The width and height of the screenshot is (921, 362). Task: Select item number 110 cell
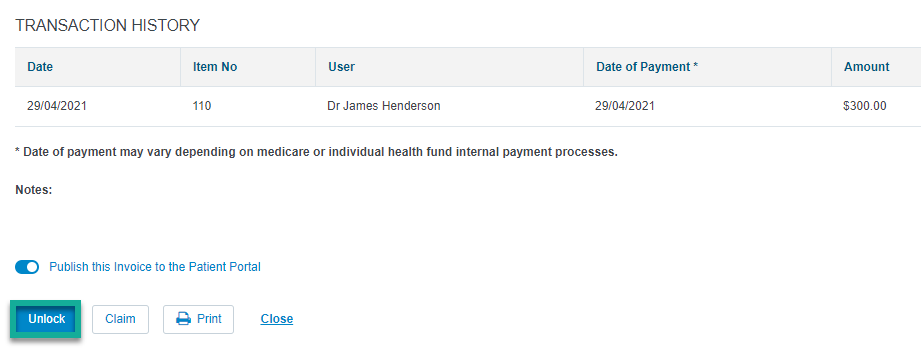tap(201, 106)
